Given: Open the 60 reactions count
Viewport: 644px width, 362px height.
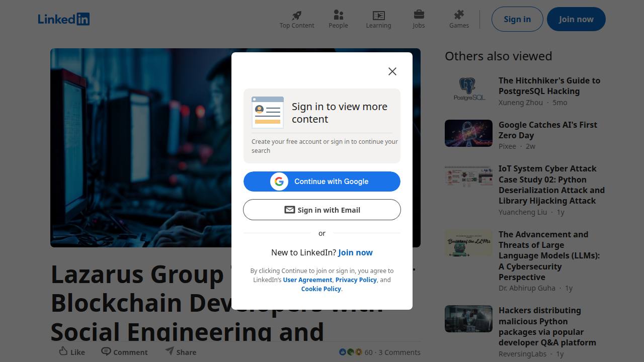Looking at the screenshot, I should [369, 352].
